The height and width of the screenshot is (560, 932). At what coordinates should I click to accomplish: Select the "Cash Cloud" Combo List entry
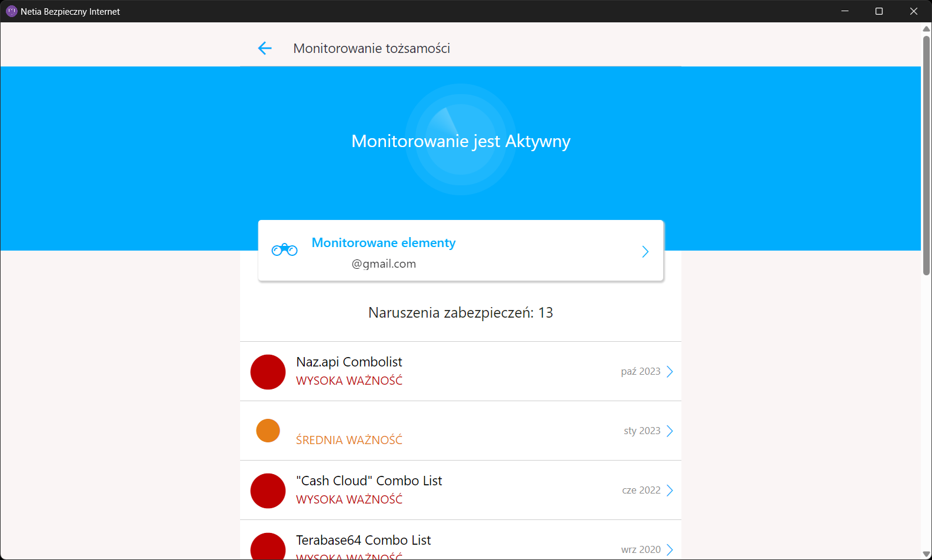click(x=369, y=481)
